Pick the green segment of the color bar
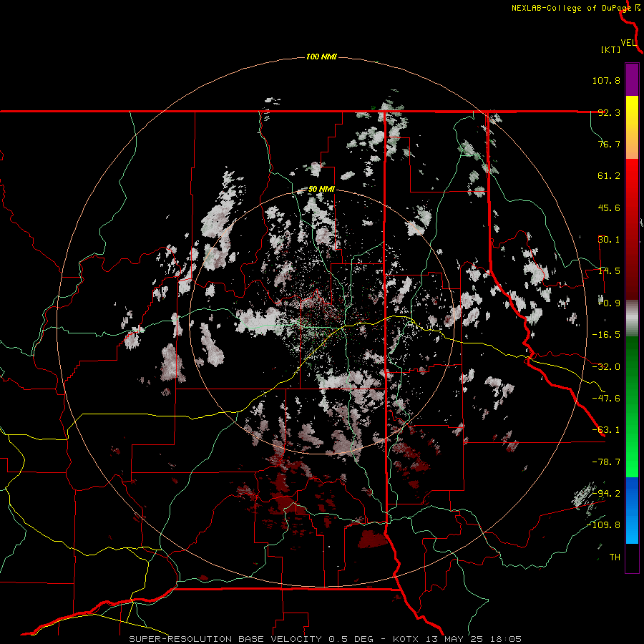The height and width of the screenshot is (644, 644). (x=632, y=406)
